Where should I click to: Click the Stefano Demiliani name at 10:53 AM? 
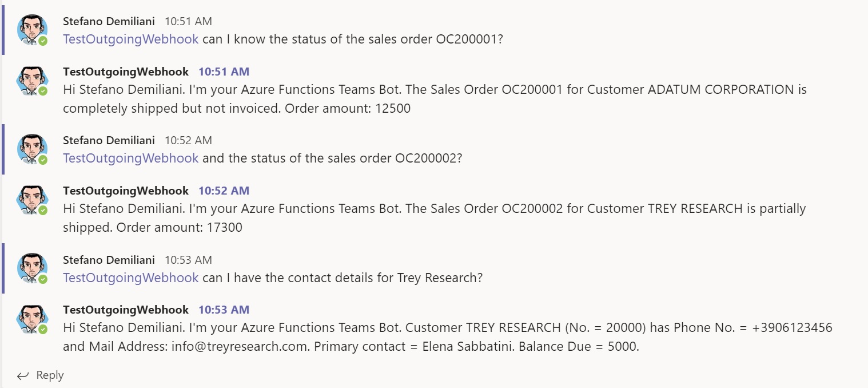tap(109, 260)
